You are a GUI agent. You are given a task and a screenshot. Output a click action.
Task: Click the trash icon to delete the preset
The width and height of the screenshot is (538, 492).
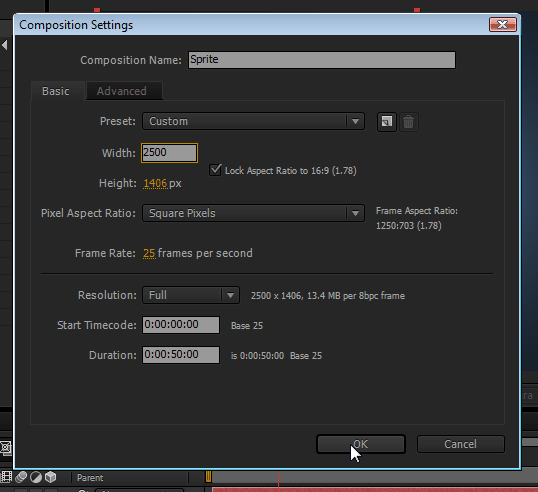tap(408, 122)
